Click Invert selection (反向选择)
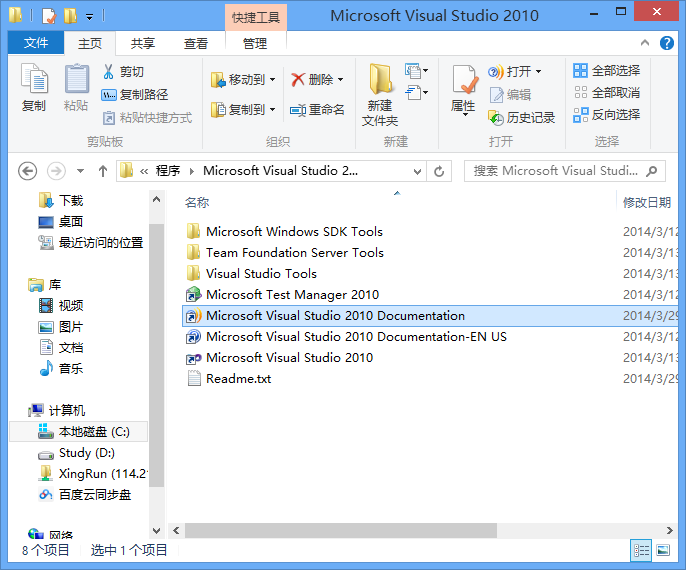 606,115
